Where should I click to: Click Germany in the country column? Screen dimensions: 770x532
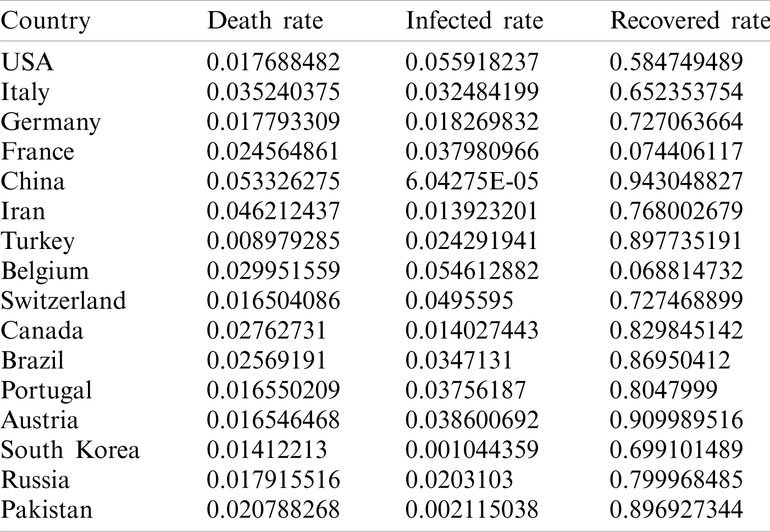click(51, 121)
